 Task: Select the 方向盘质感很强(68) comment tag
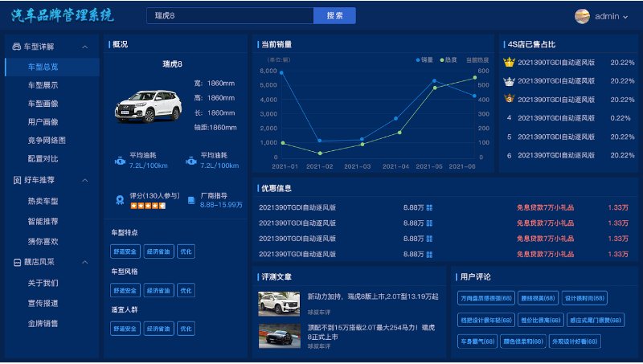(486, 298)
